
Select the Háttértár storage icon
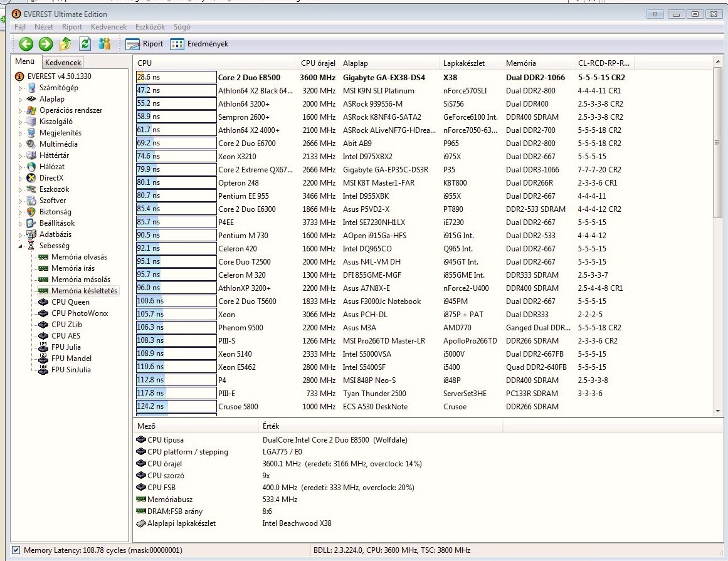coord(31,155)
